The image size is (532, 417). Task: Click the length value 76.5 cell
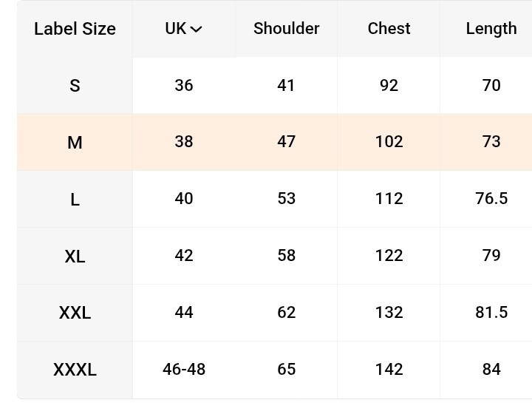point(491,200)
